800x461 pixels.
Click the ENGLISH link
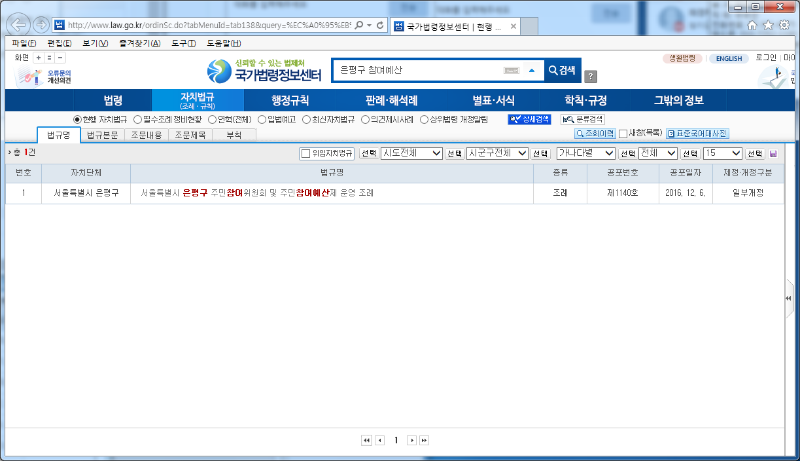click(x=729, y=59)
